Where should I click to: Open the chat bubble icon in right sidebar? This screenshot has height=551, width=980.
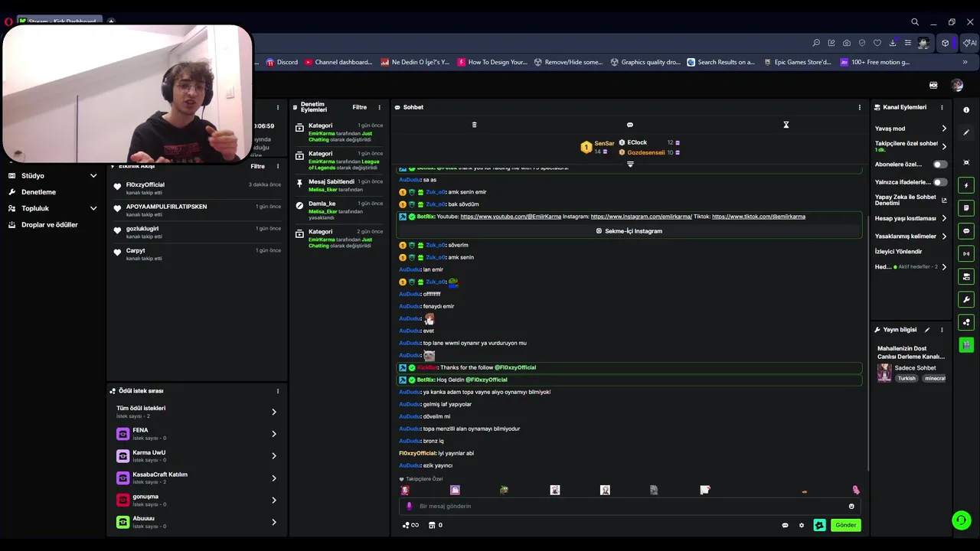coord(966,230)
